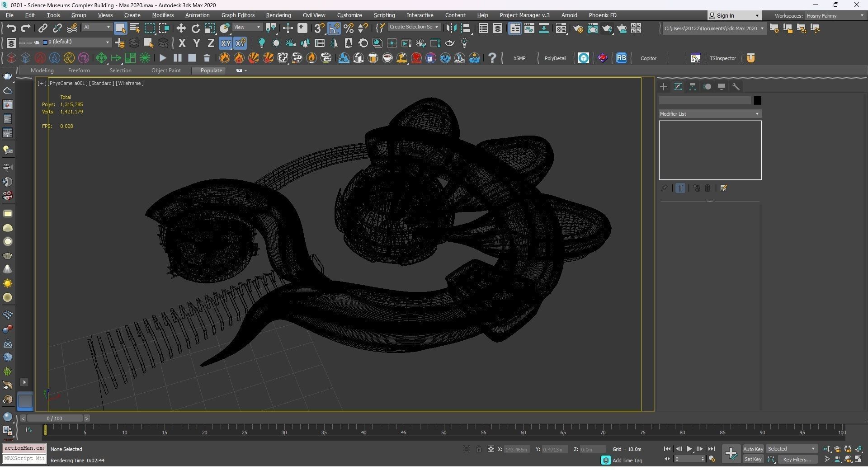
Task: Click the Select and Link chain icon
Action: tap(42, 28)
